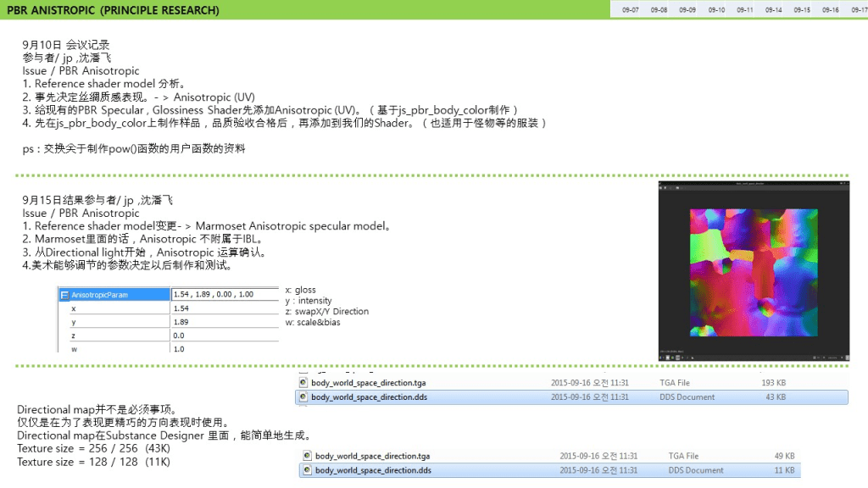Click icon of 43 KB body_world_space_direction.dds
The image size is (868, 488).
[x=303, y=396]
